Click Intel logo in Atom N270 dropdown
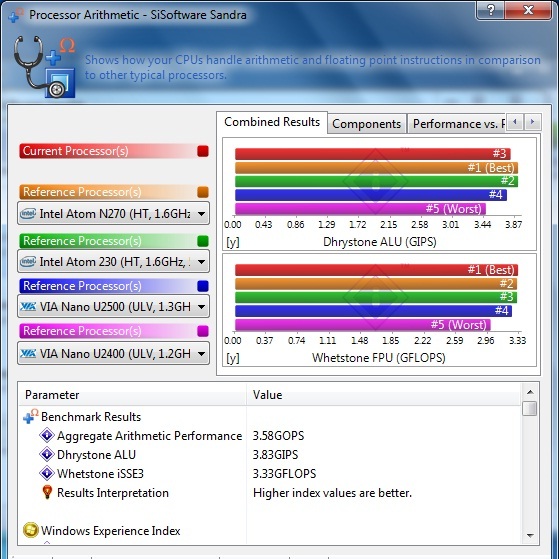This screenshot has height=559, width=559. pos(28,214)
